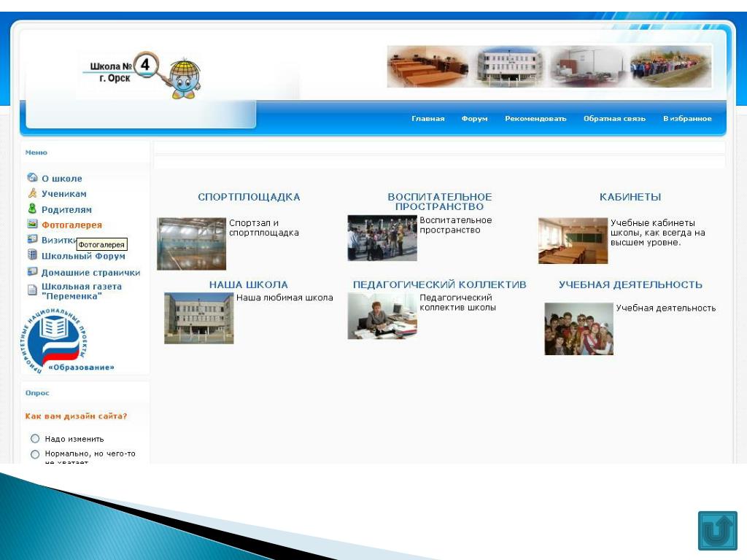The height and width of the screenshot is (560, 747).
Task: Click the school building photo in header banner
Action: (510, 66)
